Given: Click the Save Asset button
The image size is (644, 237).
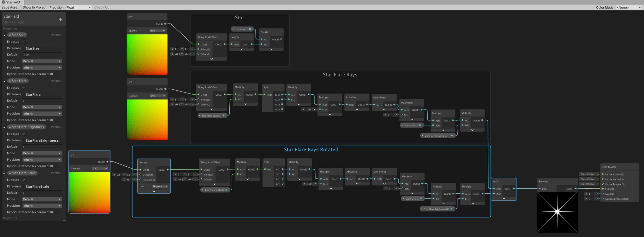Looking at the screenshot, I should pos(10,7).
